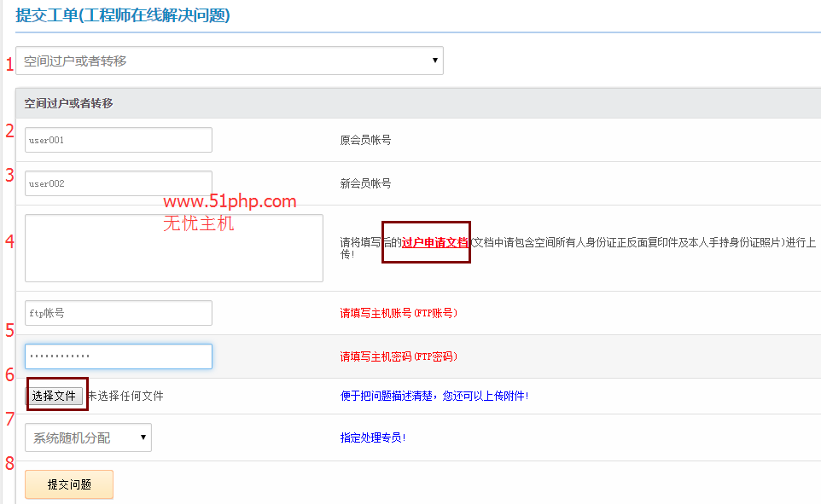Click the 提交工单 page heading

coord(122,15)
